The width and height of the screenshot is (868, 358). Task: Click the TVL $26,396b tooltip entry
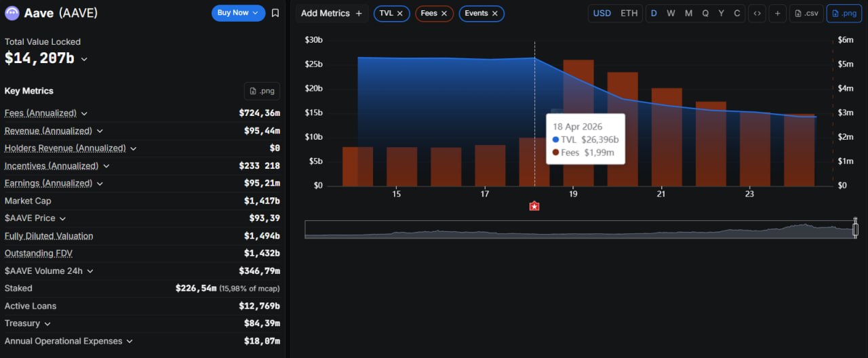coord(586,140)
